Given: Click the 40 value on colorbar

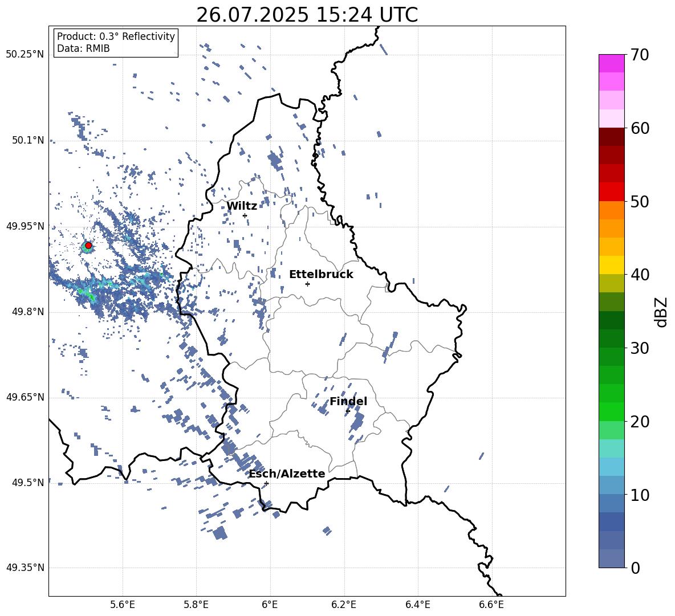Looking at the screenshot, I should pyautogui.click(x=640, y=275).
